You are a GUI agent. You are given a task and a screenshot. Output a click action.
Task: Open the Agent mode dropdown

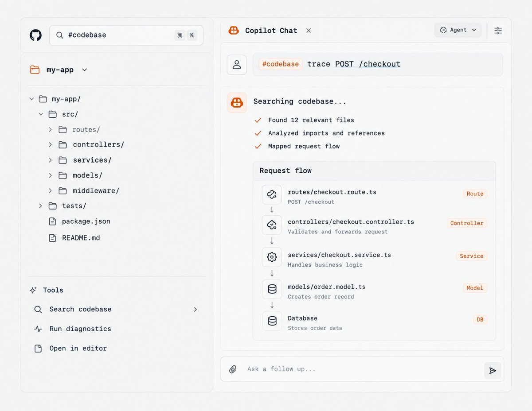point(458,30)
